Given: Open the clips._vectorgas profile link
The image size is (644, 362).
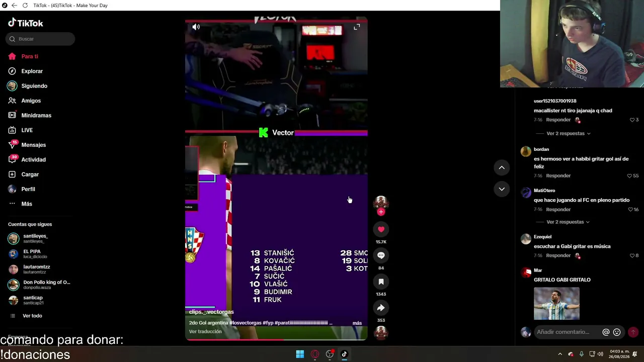Looking at the screenshot, I should [x=211, y=312].
